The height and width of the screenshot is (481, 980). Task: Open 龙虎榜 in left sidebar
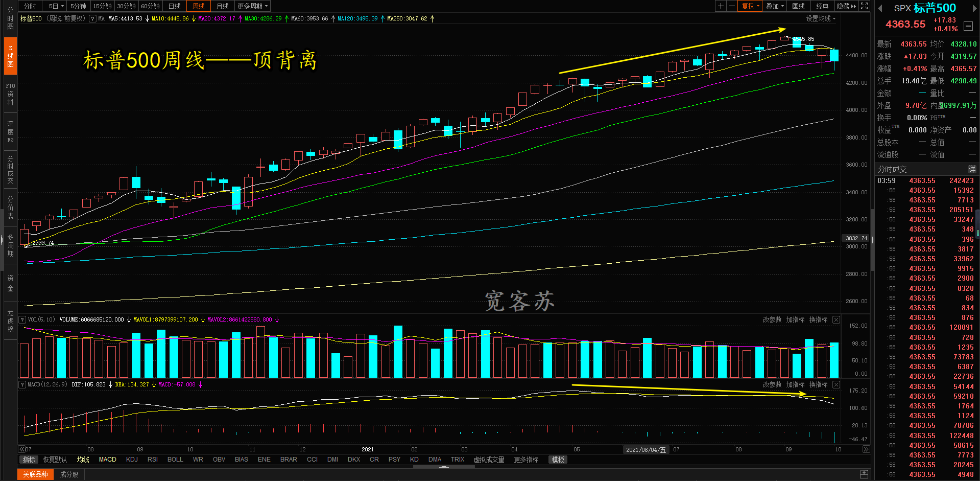pyautogui.click(x=10, y=321)
